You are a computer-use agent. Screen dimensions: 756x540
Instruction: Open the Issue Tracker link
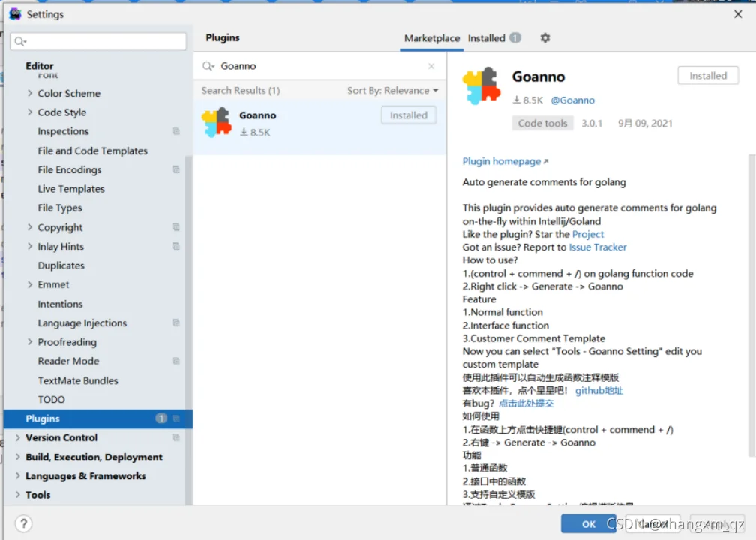coord(597,247)
